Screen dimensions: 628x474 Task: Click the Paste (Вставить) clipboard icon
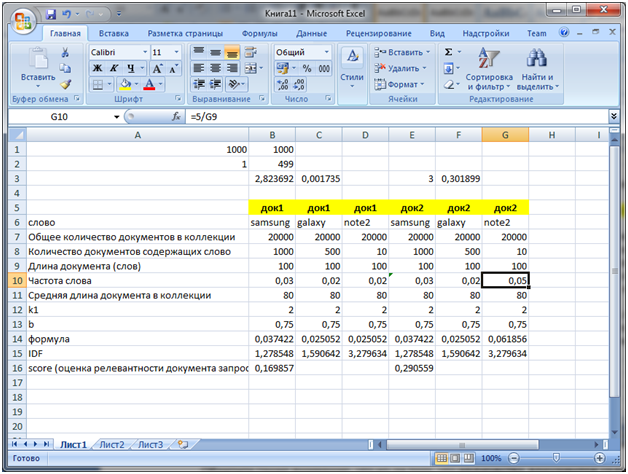pyautogui.click(x=38, y=59)
